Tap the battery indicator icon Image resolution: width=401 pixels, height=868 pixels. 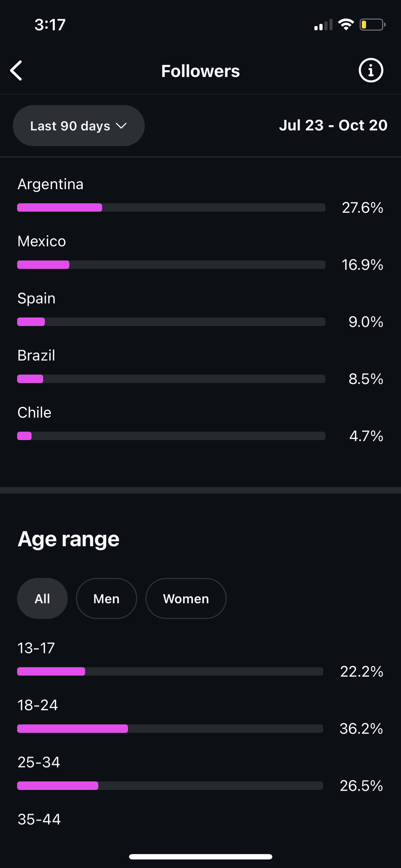pos(372,25)
